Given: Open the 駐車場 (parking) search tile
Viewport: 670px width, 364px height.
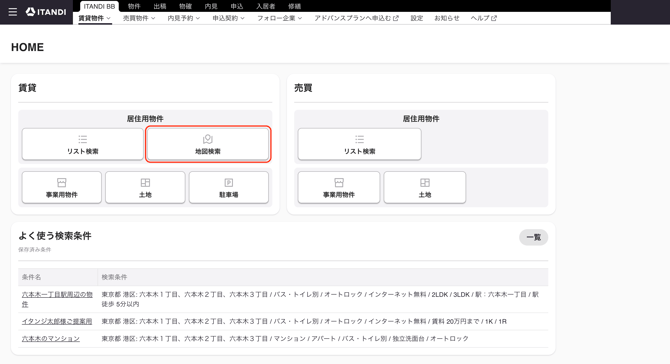Looking at the screenshot, I should (x=229, y=187).
